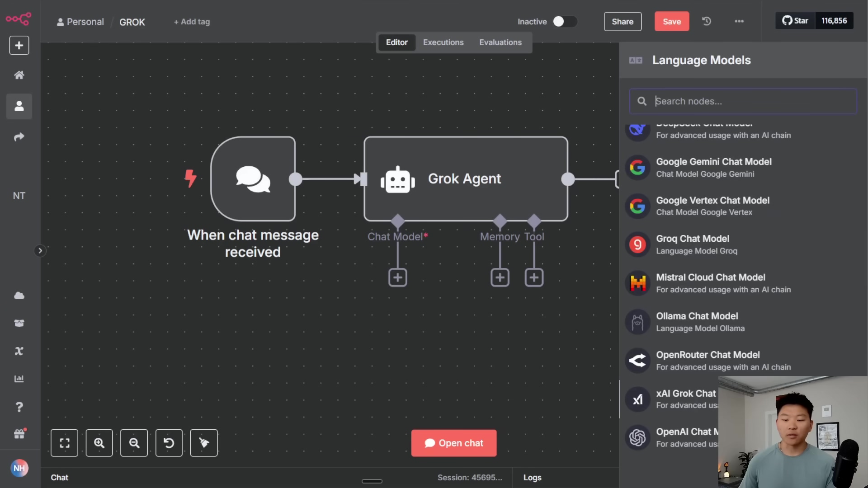
Task: Click the Grok Agent output connector
Action: (x=568, y=179)
